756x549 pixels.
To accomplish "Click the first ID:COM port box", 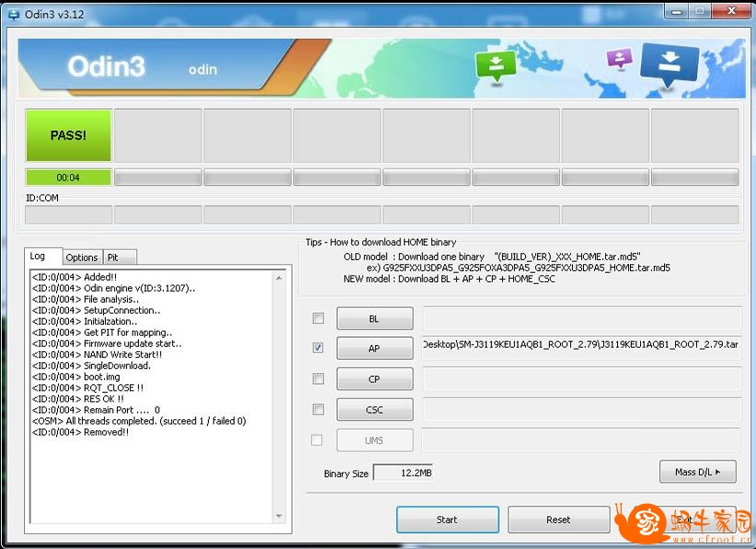I will (68, 214).
